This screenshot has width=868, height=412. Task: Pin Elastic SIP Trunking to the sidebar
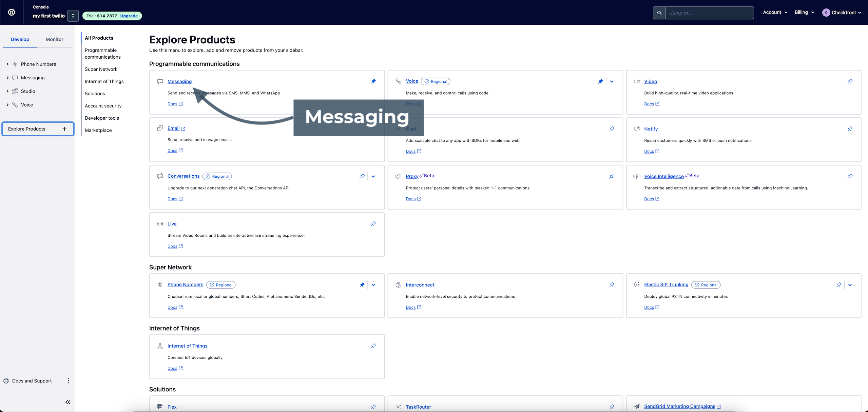839,285
